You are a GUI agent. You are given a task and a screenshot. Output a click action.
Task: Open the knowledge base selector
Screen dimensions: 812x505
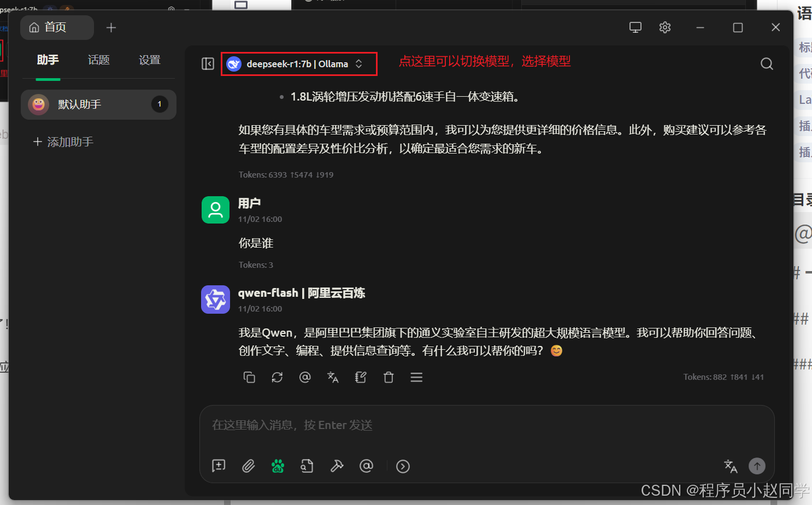(x=307, y=466)
